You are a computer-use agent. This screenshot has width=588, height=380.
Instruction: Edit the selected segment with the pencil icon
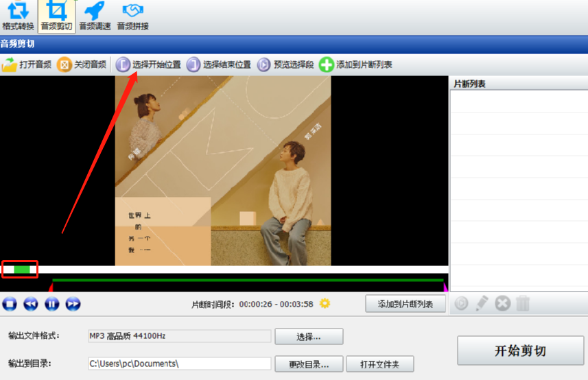482,303
